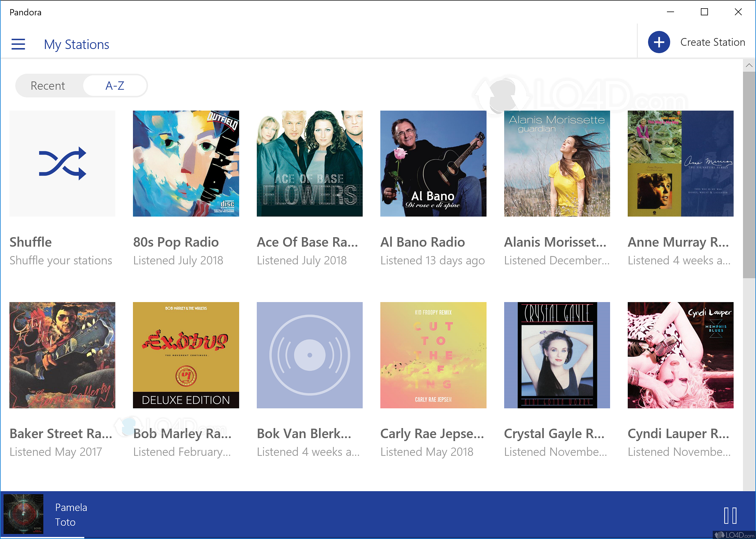The image size is (756, 539).
Task: Select the A-Z sorting tab
Action: coord(115,86)
